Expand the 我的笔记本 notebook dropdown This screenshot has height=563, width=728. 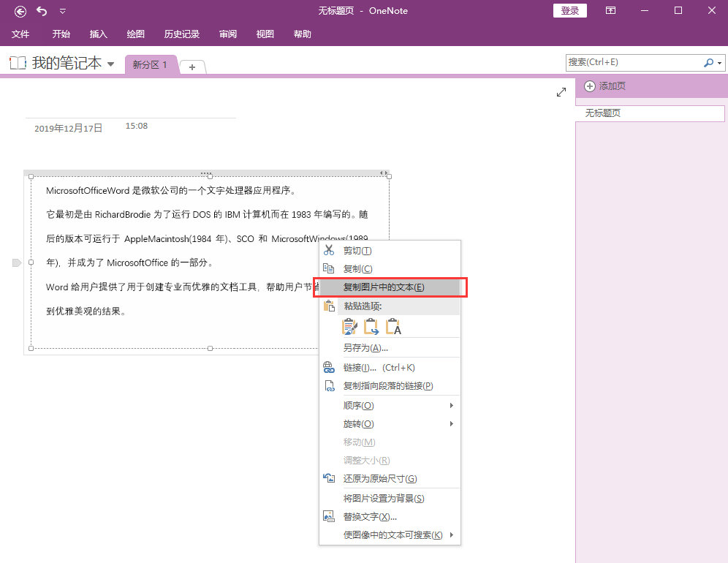click(x=110, y=64)
